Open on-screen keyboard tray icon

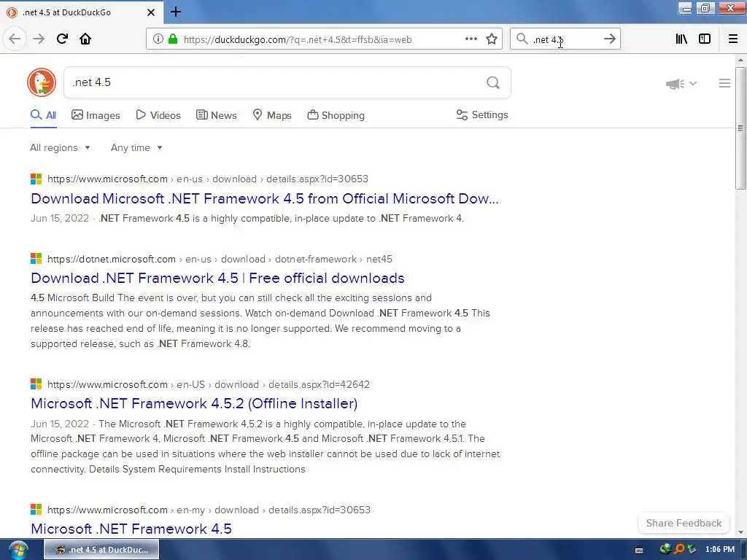point(639,550)
